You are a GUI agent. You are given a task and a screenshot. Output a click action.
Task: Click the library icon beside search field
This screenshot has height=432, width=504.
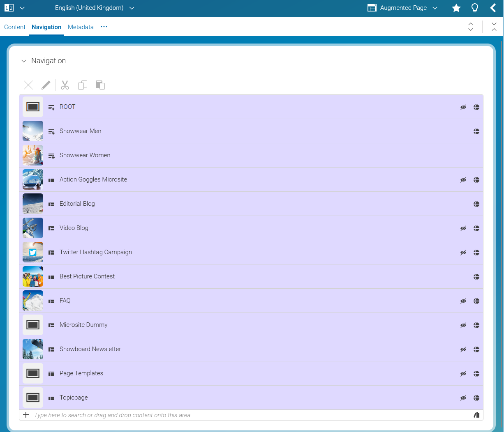[476, 415]
